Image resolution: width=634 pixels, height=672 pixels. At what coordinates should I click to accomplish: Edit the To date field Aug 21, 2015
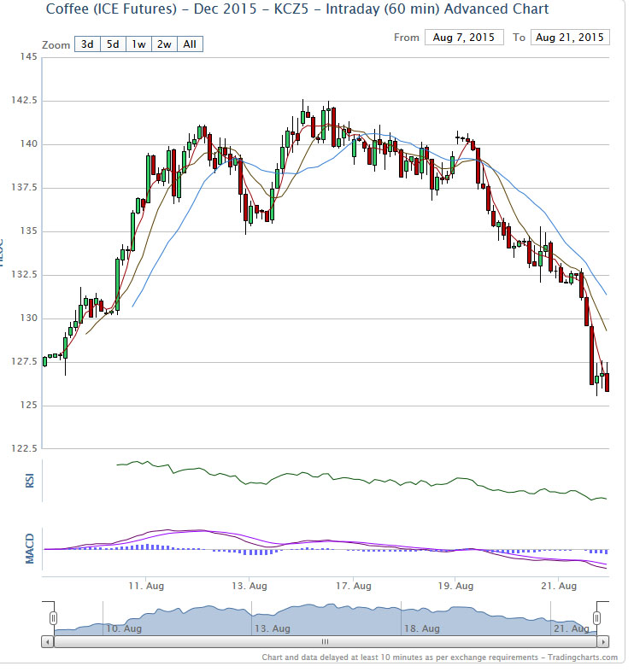click(570, 38)
